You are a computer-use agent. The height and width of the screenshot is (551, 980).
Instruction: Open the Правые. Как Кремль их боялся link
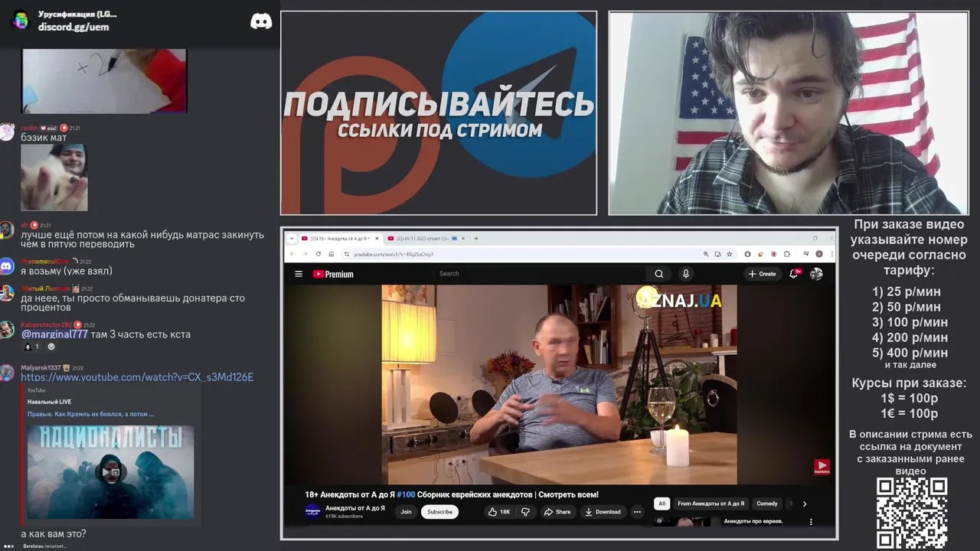[90, 414]
